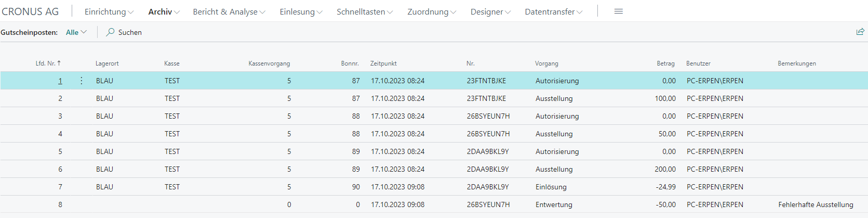Open entry number 1 link

60,81
